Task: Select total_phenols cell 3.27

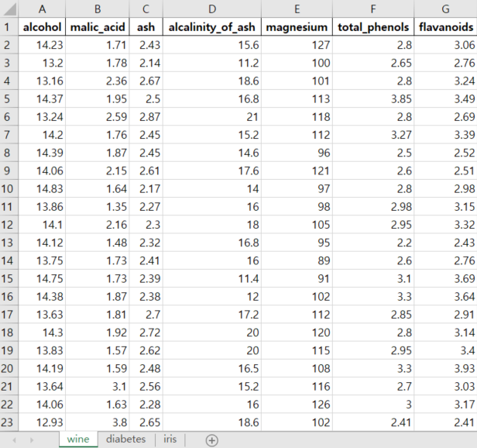Action: 373,135
